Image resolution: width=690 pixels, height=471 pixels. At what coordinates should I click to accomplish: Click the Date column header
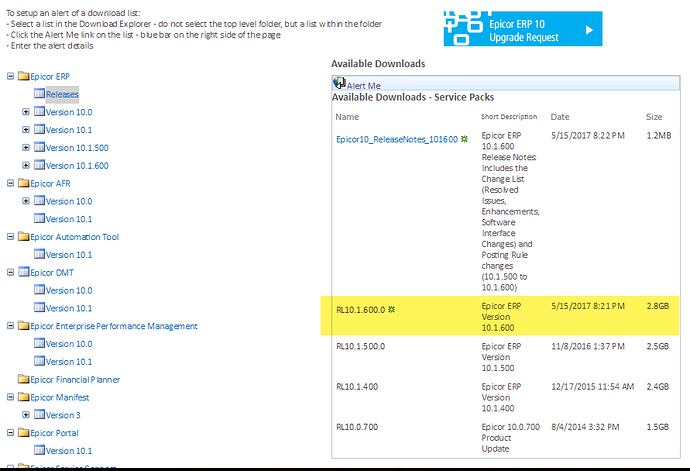(x=560, y=117)
